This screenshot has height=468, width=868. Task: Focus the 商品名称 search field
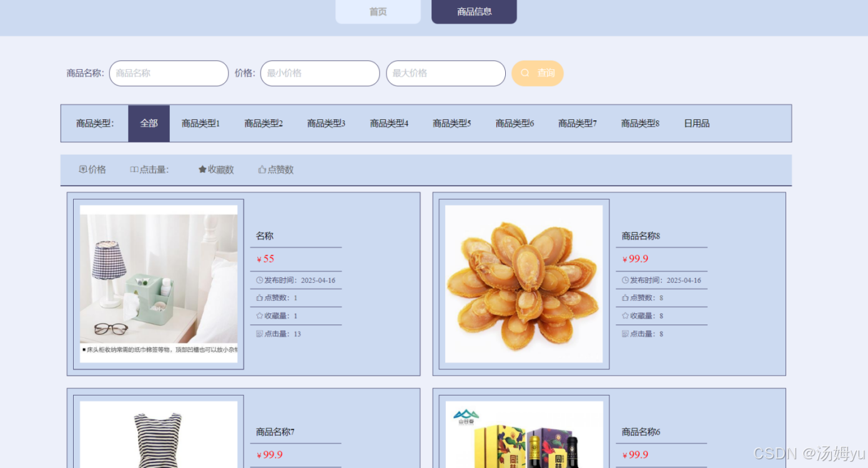tap(169, 73)
